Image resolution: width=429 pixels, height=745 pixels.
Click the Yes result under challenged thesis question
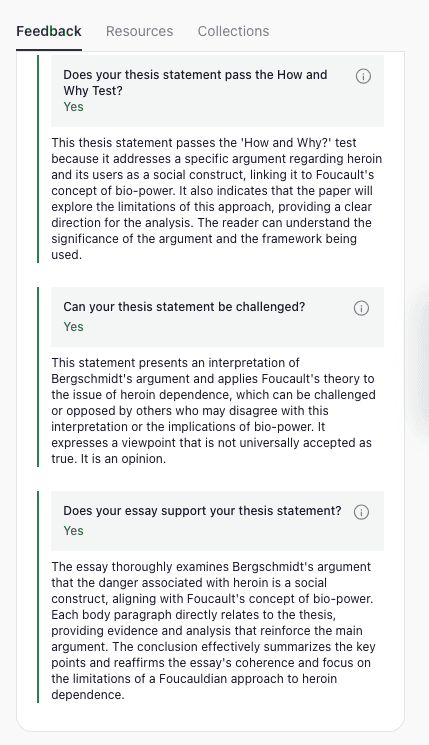click(x=73, y=326)
